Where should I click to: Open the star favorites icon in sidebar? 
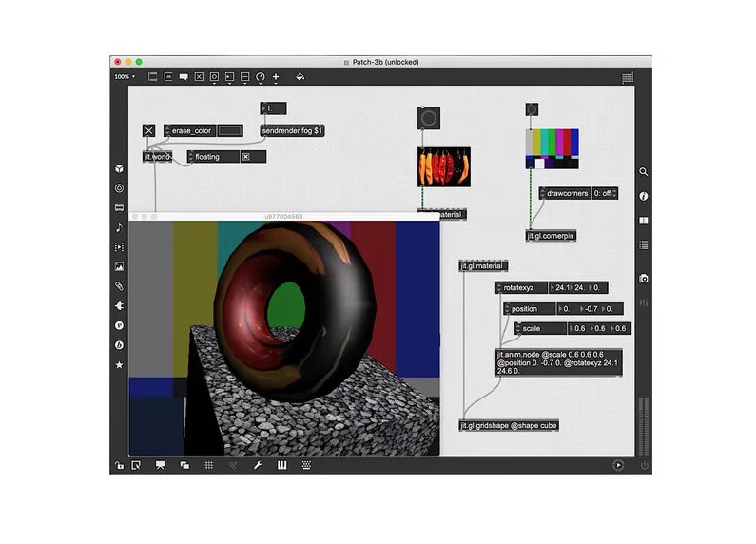tap(119, 365)
